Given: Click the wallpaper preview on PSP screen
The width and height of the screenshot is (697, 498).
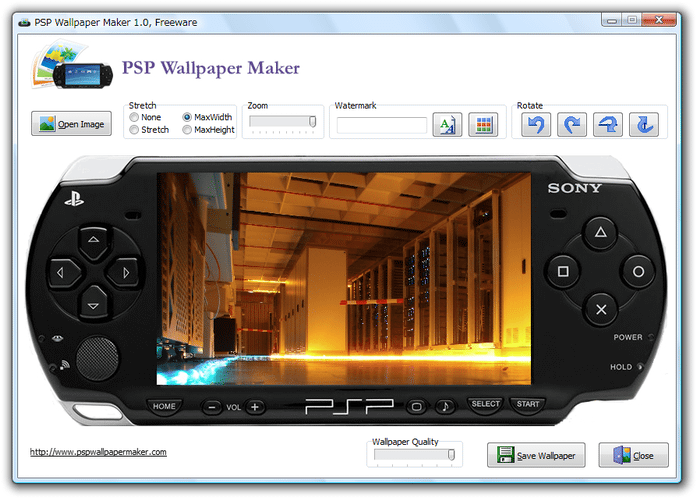Looking at the screenshot, I should [x=344, y=279].
